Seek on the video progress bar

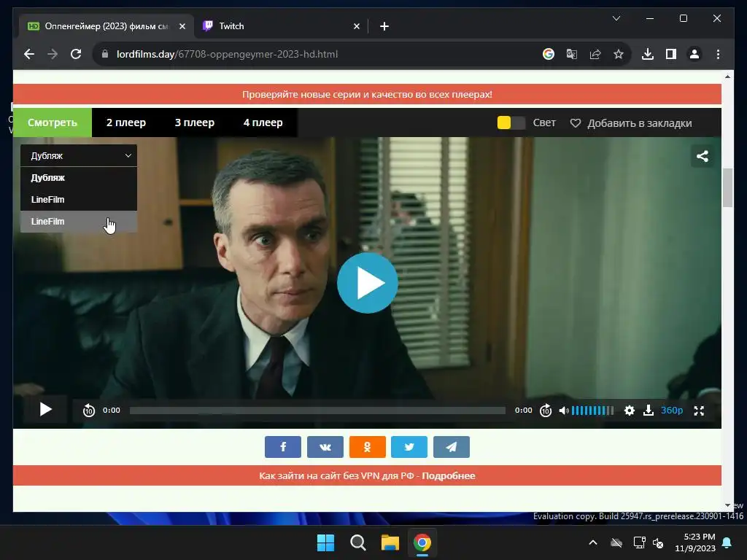point(317,411)
